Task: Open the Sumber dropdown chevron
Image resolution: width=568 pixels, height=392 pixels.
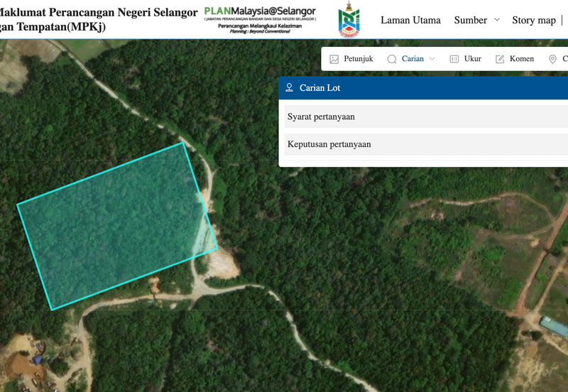Action: (496, 20)
